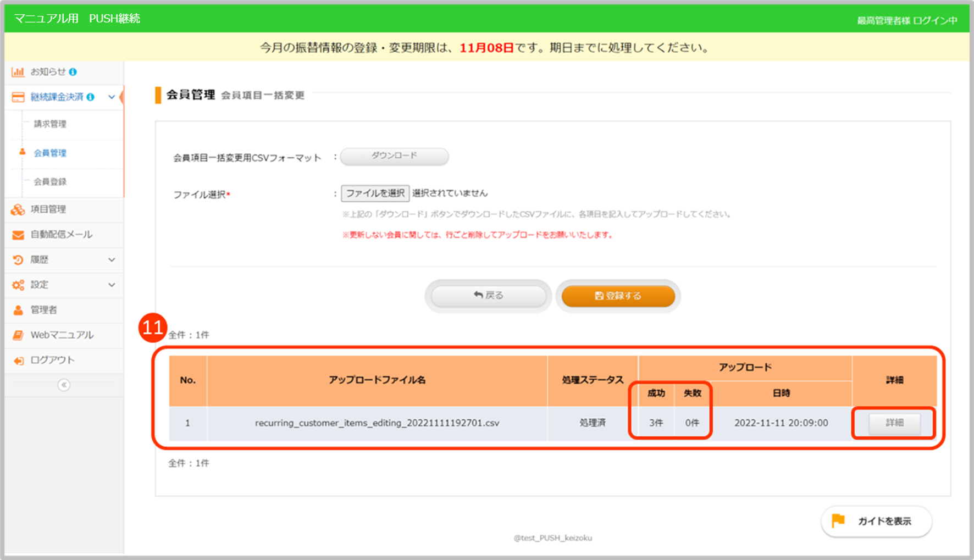The height and width of the screenshot is (560, 974).
Task: Open 会員登録 in the sidebar submenu
Action: coord(50,182)
